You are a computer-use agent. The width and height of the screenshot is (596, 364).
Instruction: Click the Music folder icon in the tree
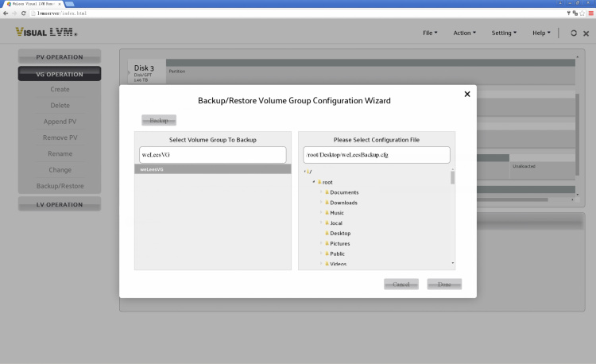pos(327,213)
